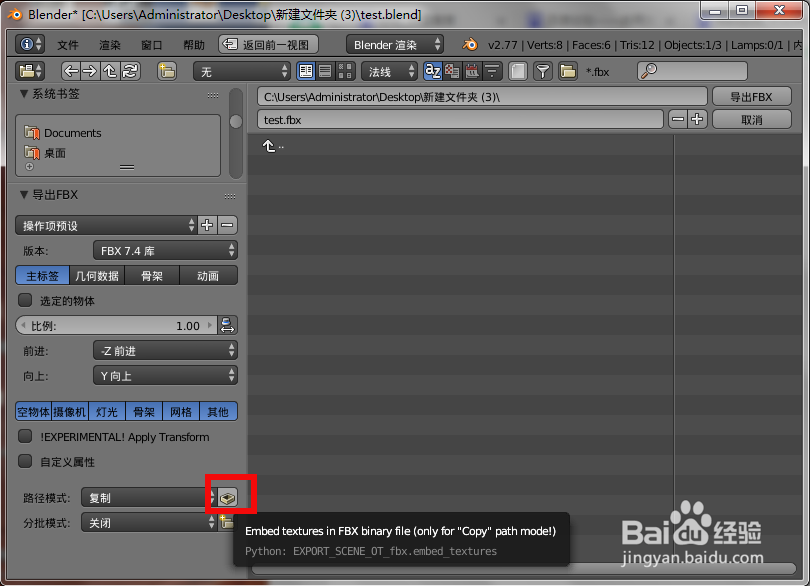810x586 pixels.
Task: Click the 比例 scale slider field
Action: tap(116, 326)
